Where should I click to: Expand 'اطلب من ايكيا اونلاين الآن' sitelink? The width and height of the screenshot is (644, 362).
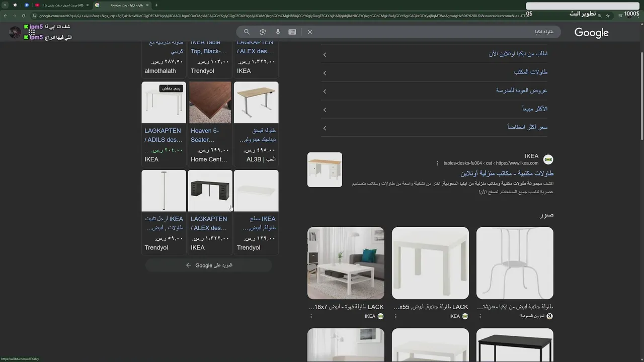(x=435, y=54)
